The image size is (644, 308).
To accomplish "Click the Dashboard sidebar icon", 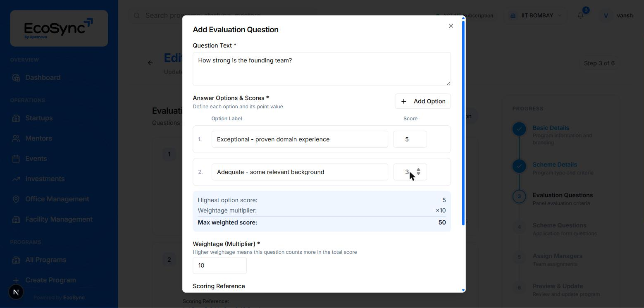I will [16, 78].
